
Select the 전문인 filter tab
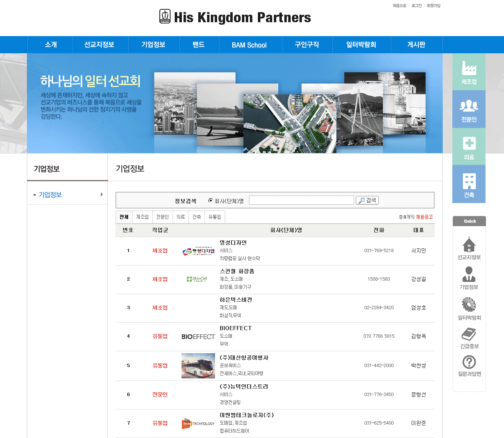click(163, 217)
